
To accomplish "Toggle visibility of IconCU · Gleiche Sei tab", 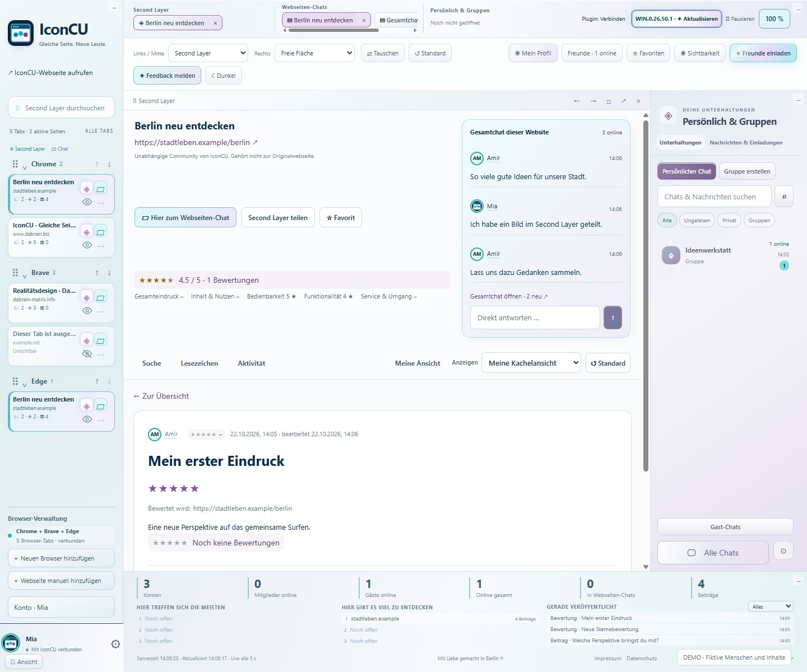I will coord(87,245).
